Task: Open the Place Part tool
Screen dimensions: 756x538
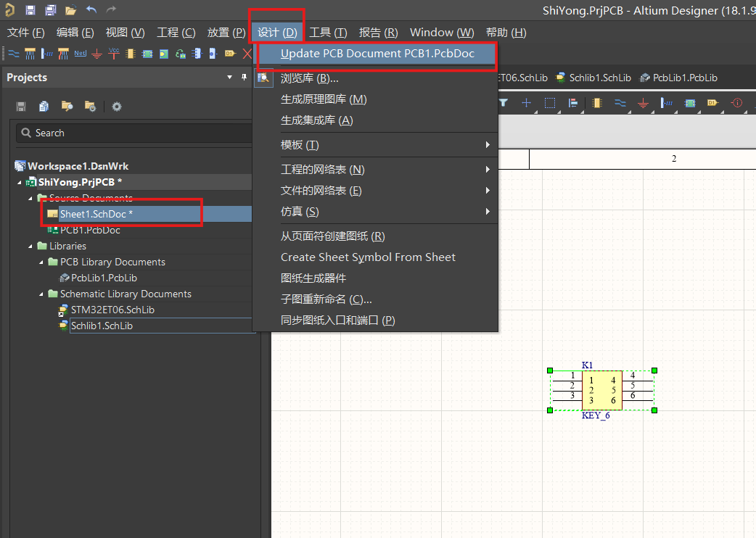Action: [x=131, y=53]
